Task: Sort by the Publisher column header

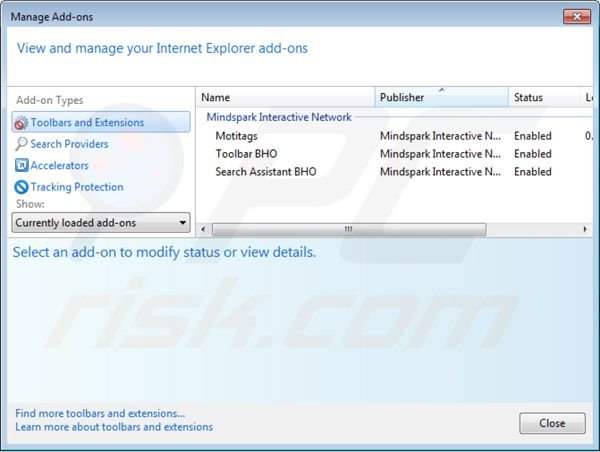Action: click(442, 98)
